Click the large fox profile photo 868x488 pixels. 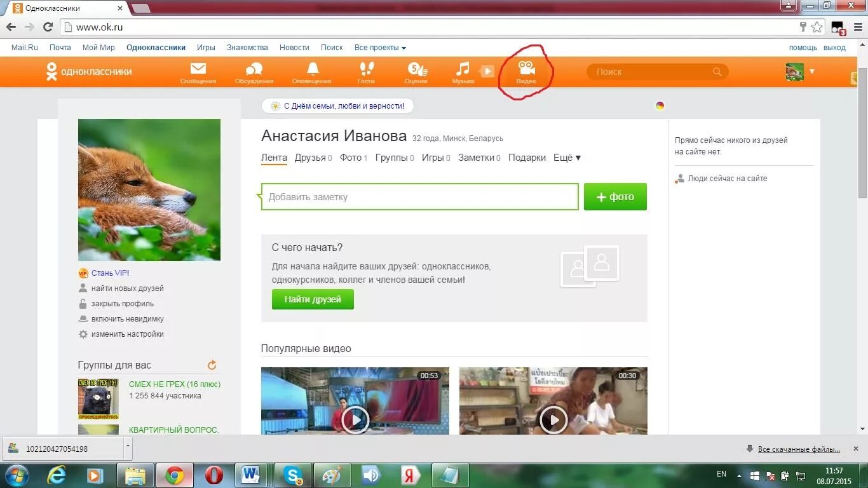[149, 190]
